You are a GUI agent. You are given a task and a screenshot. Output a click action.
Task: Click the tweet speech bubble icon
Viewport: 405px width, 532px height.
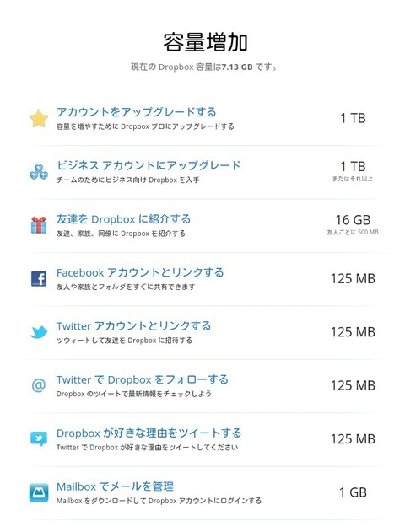(39, 438)
